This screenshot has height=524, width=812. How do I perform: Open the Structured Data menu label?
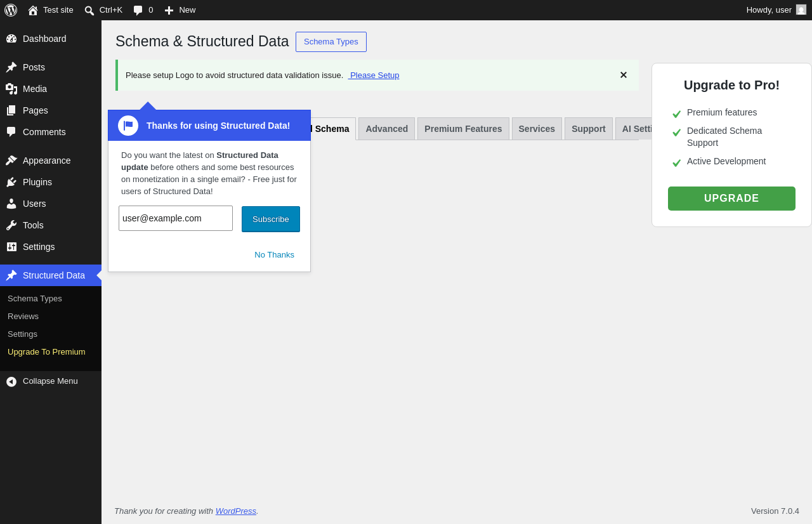[x=54, y=275]
